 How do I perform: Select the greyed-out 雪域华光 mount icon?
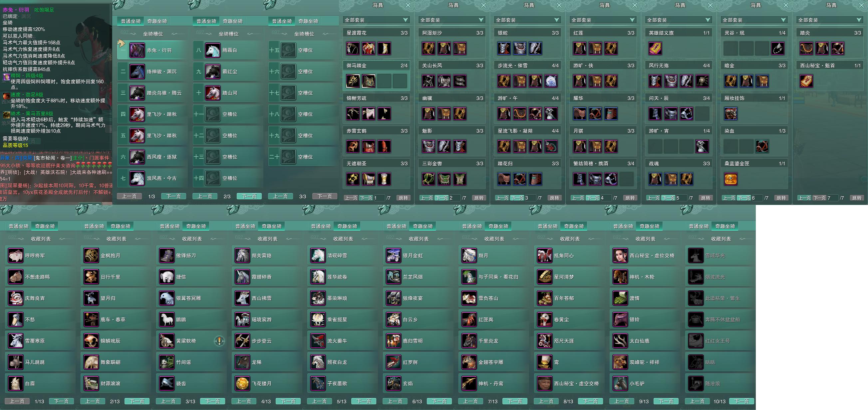[x=696, y=255]
